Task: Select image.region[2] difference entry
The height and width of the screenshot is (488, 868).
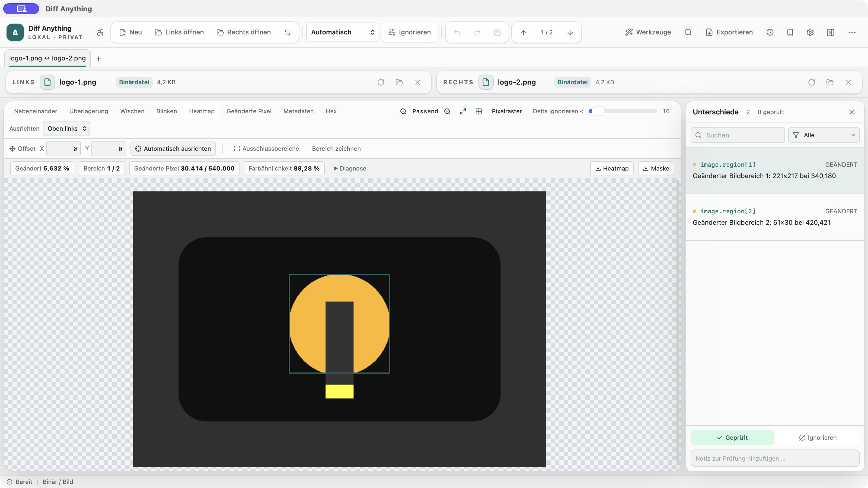Action: [x=775, y=217]
